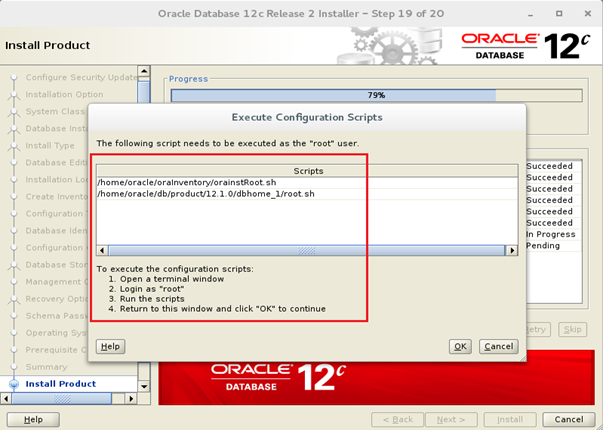Maximize the installer window

coord(559,14)
